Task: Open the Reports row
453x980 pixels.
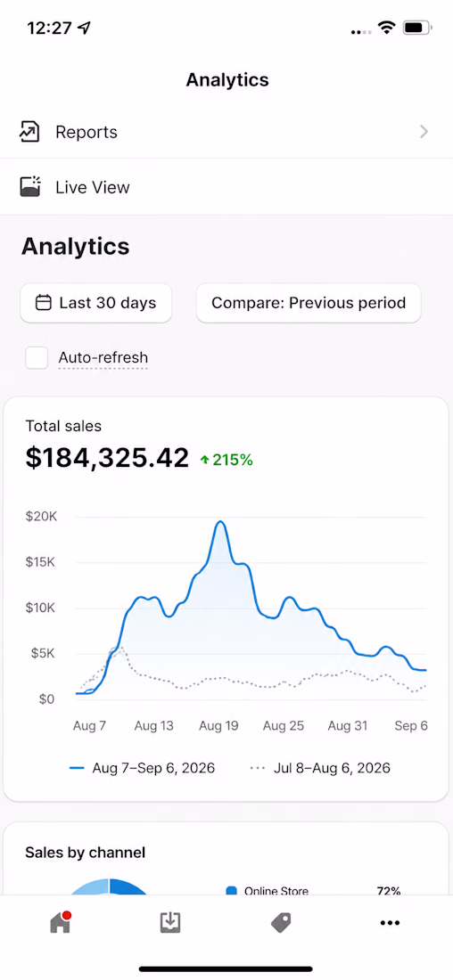Action: 226,132
